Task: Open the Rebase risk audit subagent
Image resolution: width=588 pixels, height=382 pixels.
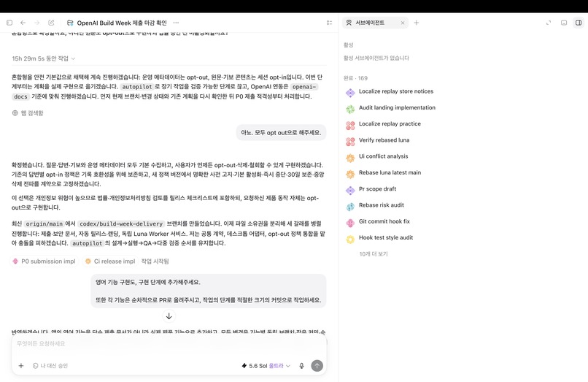Action: pos(382,205)
